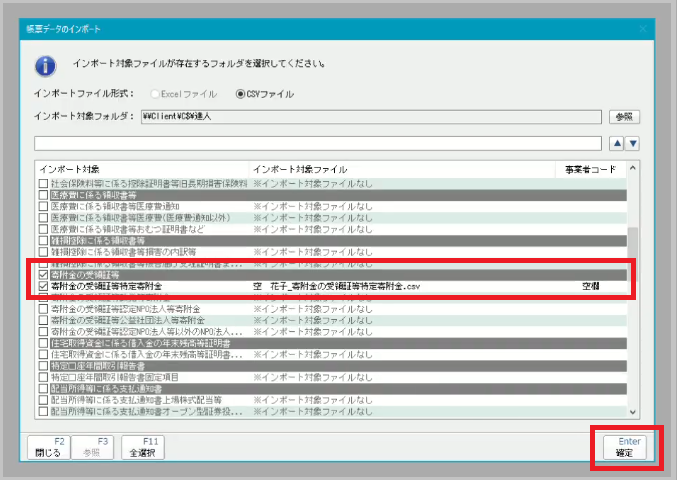The image size is (677, 480).
Task: Click 寄附金の受領証等特定寄附金 row label
Action: coord(106,286)
